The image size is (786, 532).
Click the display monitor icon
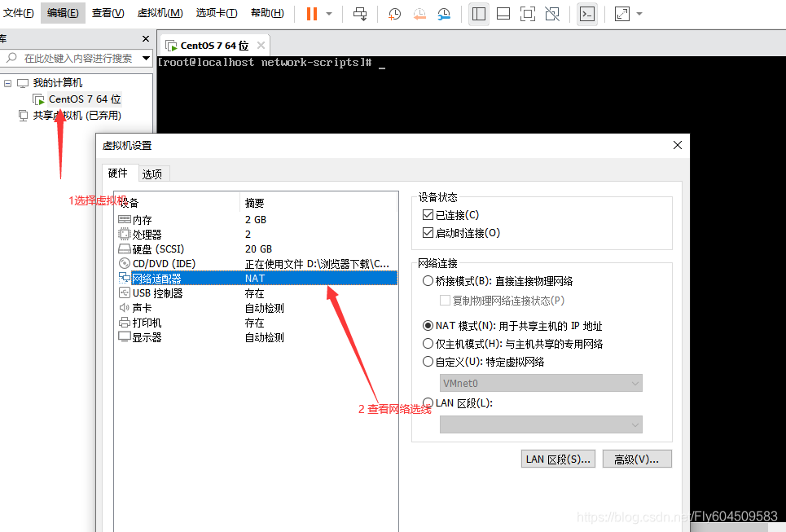(x=125, y=337)
